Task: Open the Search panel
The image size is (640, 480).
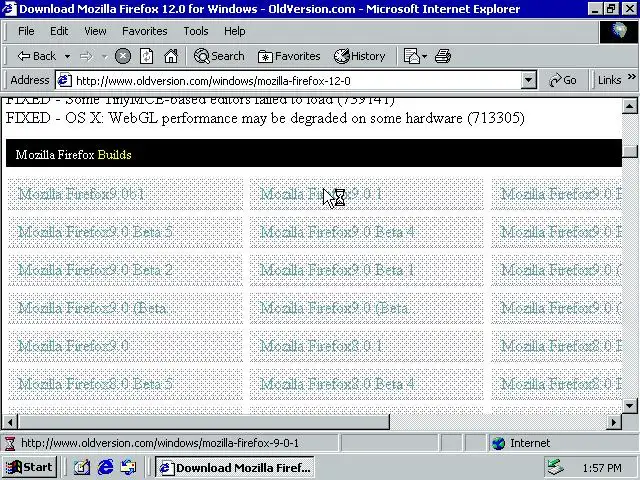Action: point(219,56)
